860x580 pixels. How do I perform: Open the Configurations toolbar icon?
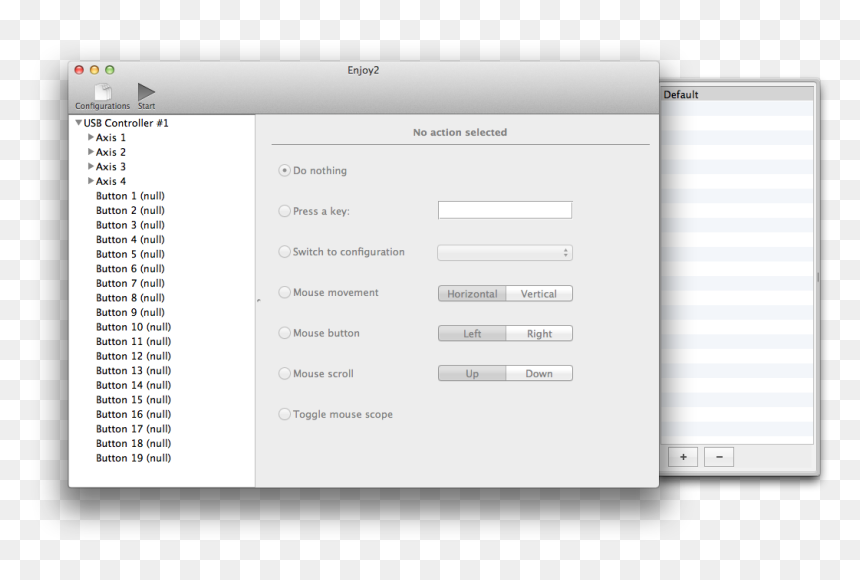click(x=103, y=92)
